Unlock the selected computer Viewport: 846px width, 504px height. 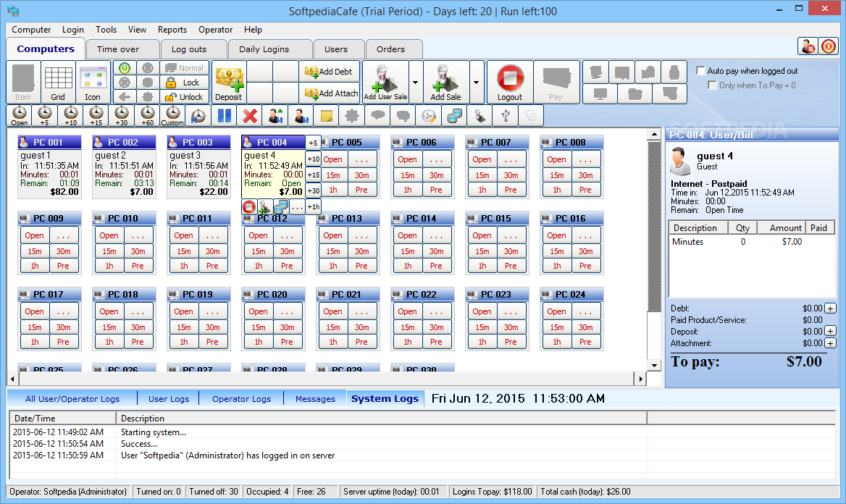point(184,97)
